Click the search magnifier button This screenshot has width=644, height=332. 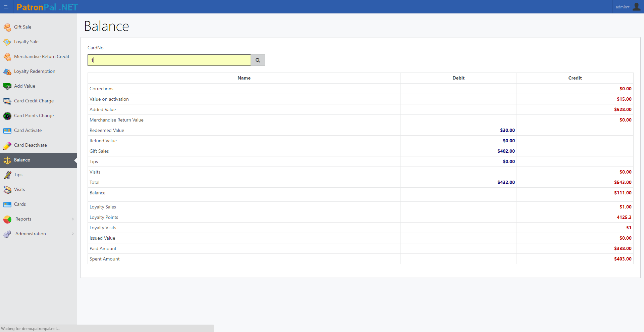pos(258,60)
